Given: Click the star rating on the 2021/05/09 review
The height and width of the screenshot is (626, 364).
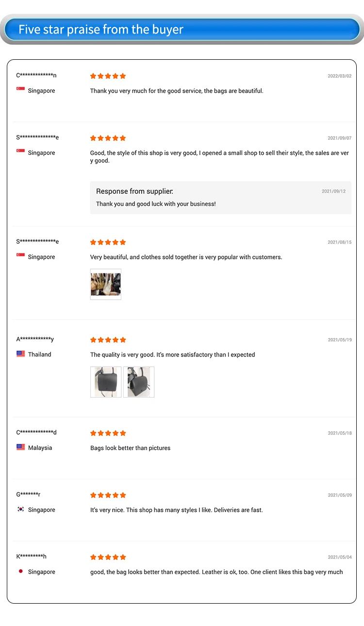Looking at the screenshot, I should (x=108, y=495).
